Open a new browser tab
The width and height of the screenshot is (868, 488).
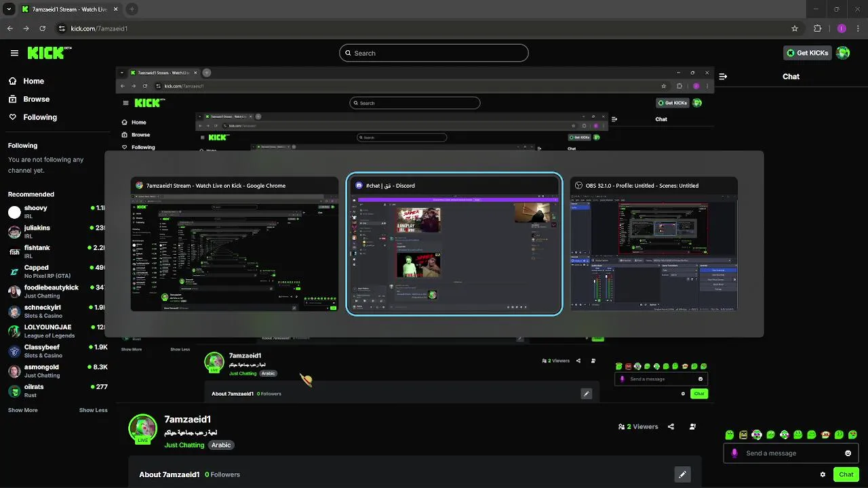tap(132, 9)
